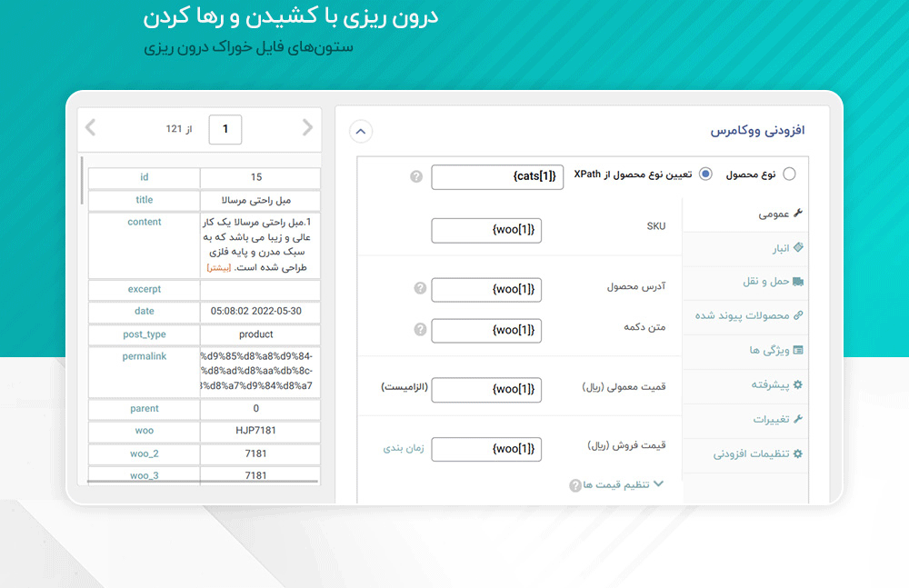Click the link icon by محصولات پیوند شده

[x=798, y=315]
